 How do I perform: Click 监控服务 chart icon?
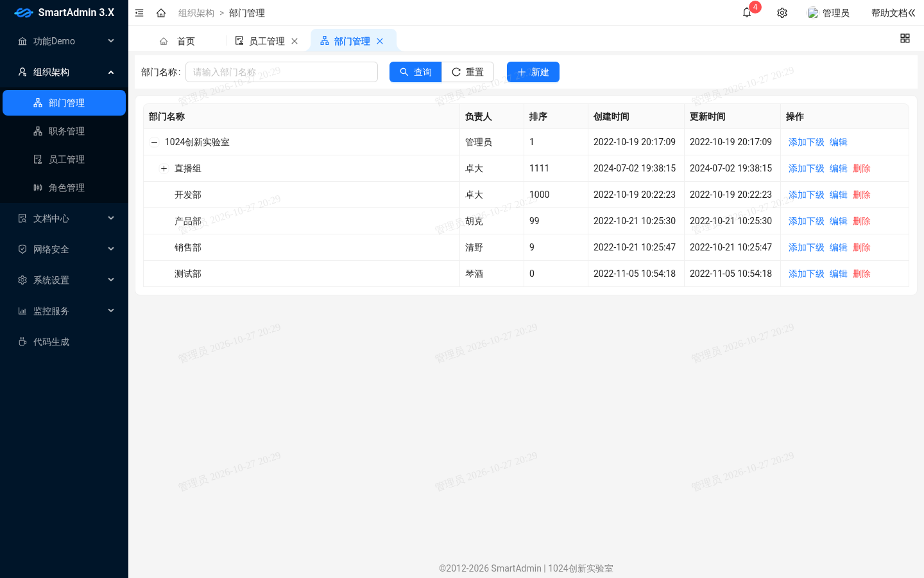click(22, 311)
